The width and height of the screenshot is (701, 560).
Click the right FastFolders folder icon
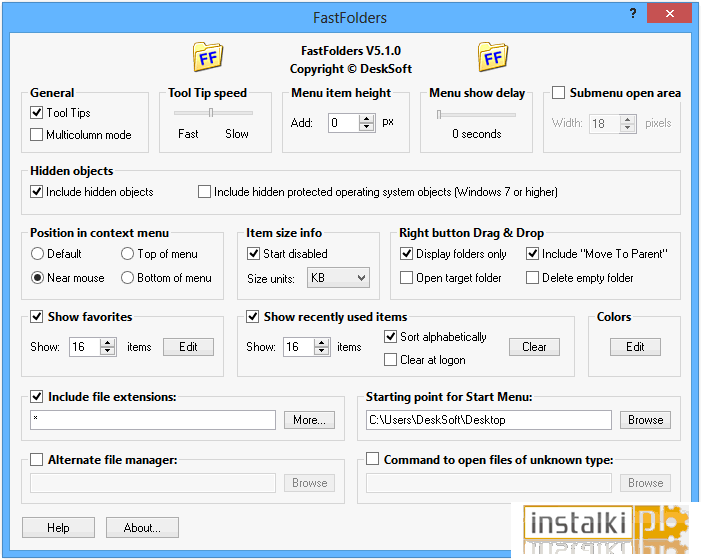pyautogui.click(x=493, y=57)
